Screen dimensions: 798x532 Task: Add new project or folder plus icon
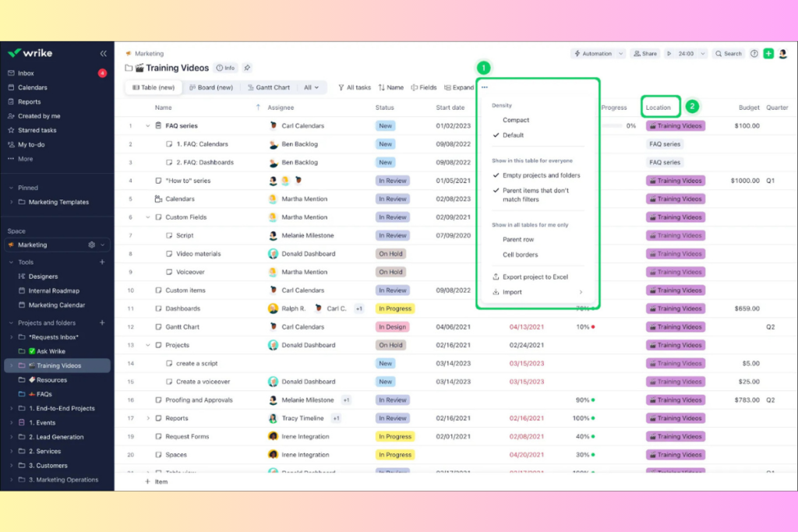click(102, 322)
